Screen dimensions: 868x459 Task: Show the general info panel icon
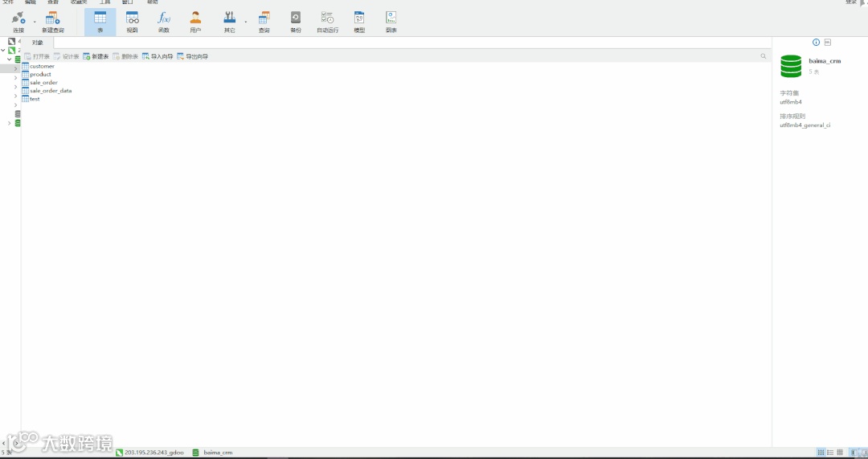click(816, 42)
